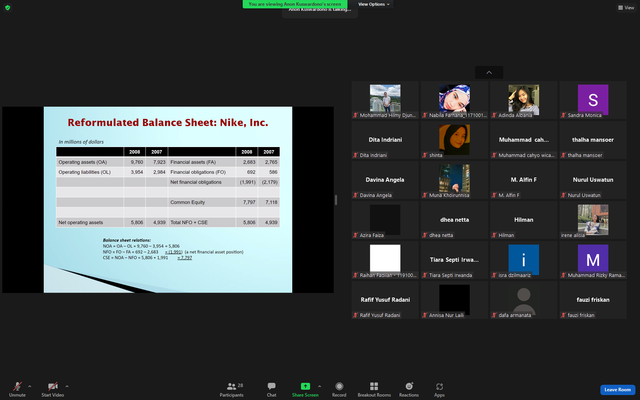
Task: Select irene alisia's video tile
Action: pyautogui.click(x=593, y=220)
